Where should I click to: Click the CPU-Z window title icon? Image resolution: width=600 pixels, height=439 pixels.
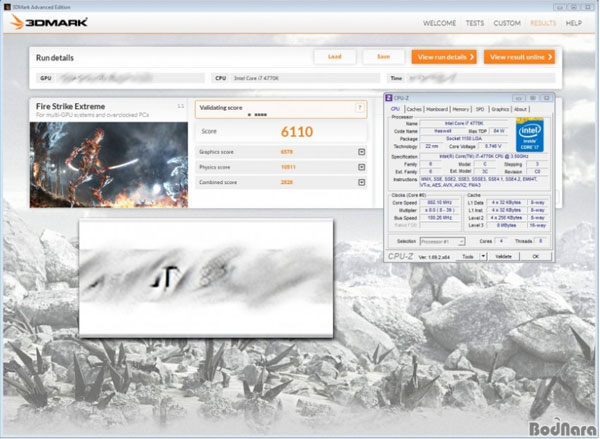(389, 98)
